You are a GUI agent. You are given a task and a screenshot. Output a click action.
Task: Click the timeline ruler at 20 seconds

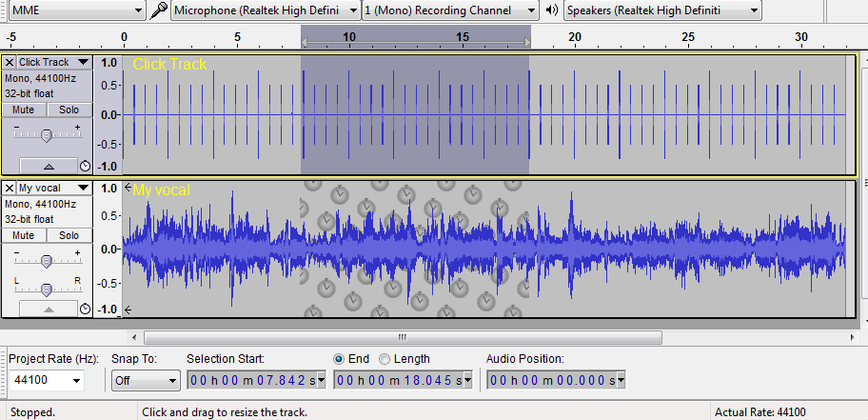tap(575, 38)
